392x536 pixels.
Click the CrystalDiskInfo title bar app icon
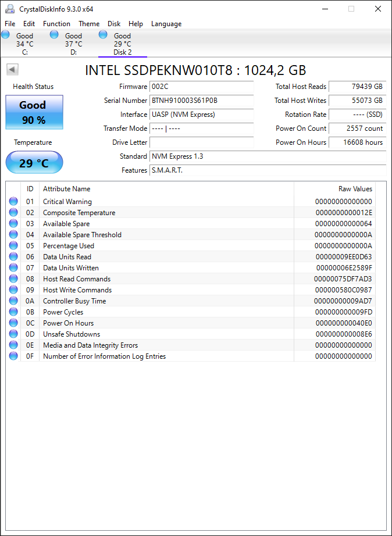[10, 9]
